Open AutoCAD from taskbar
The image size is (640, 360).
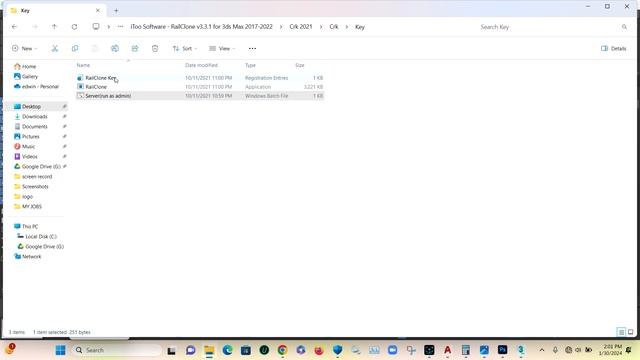tap(447, 350)
